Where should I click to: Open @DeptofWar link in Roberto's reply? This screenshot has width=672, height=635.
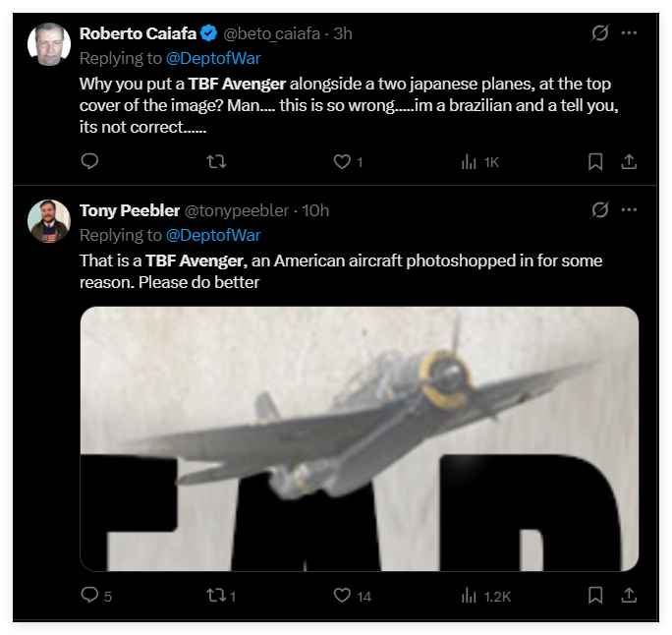point(213,58)
